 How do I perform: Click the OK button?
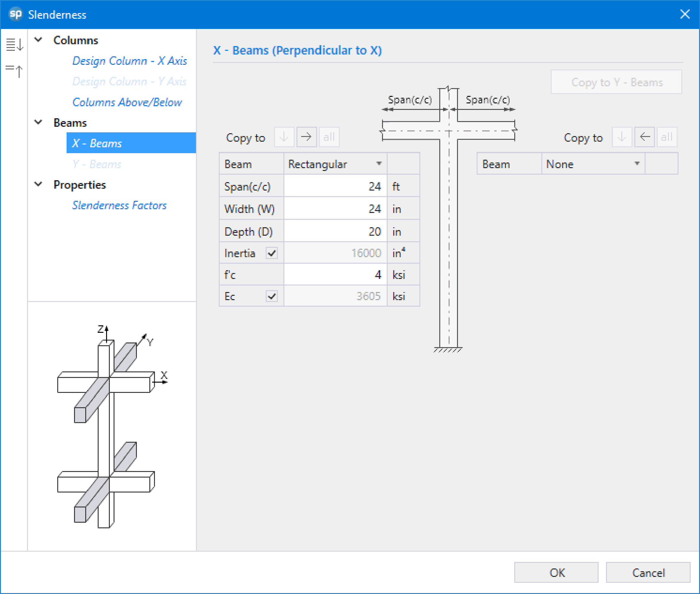556,573
